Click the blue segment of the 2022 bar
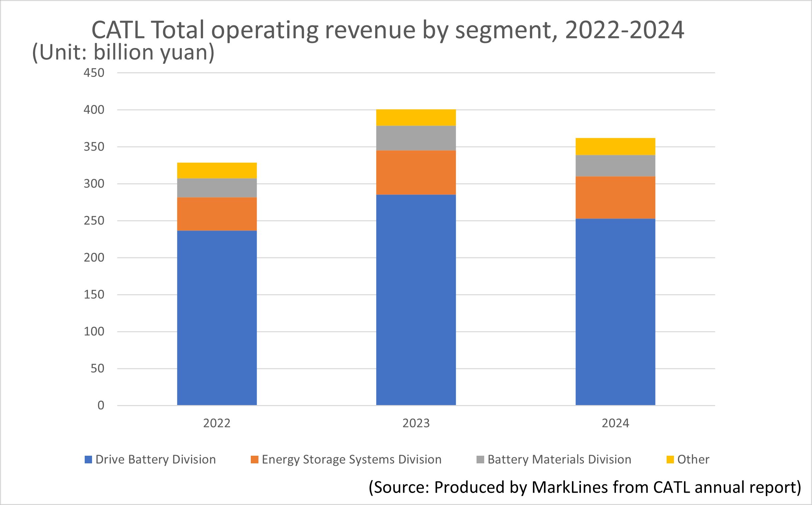The image size is (812, 505). point(217,317)
